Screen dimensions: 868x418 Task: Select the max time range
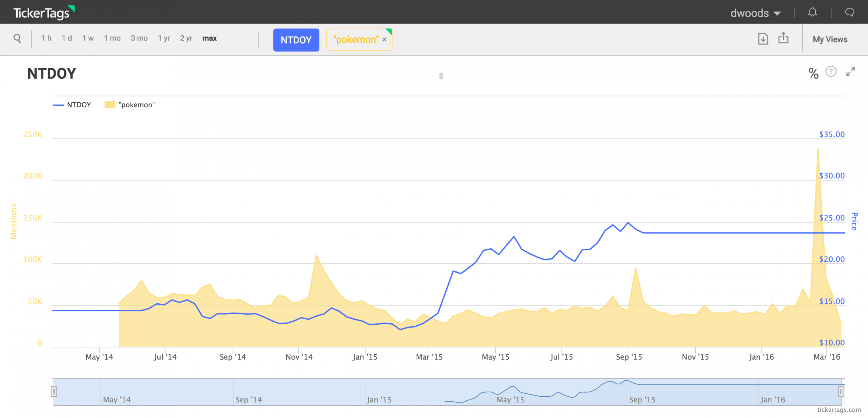(x=209, y=38)
